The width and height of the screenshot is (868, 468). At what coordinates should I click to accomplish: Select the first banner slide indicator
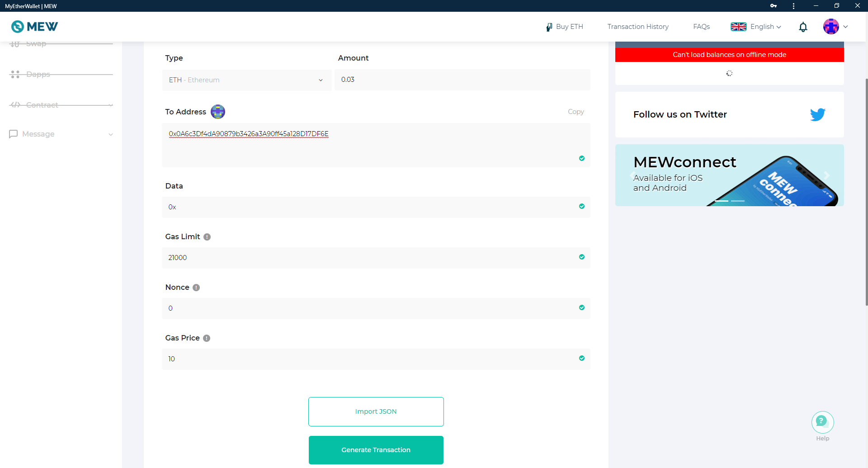pos(722,201)
